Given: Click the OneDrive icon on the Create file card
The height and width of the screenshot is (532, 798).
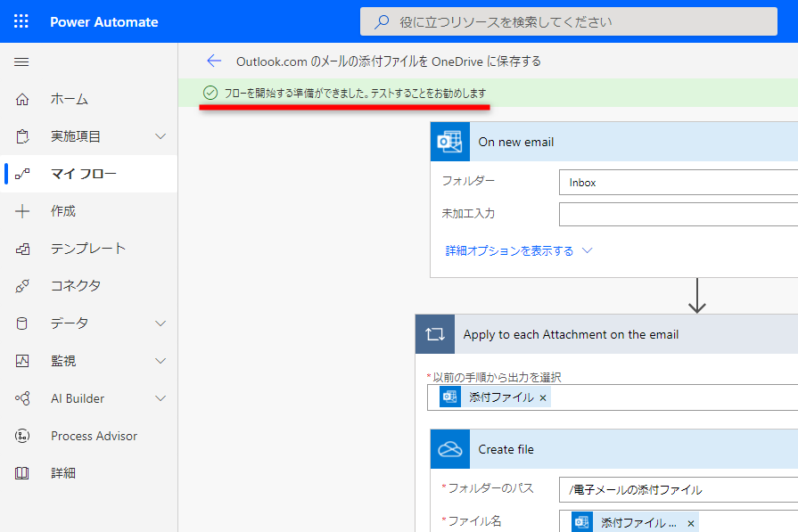Looking at the screenshot, I should pyautogui.click(x=449, y=449).
